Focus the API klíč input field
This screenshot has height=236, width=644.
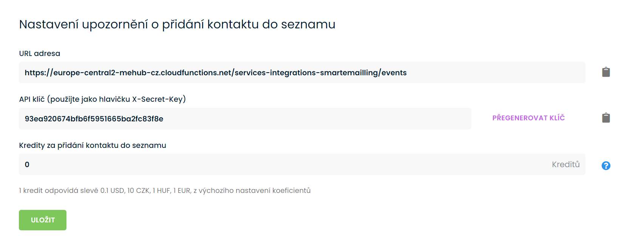pyautogui.click(x=245, y=119)
